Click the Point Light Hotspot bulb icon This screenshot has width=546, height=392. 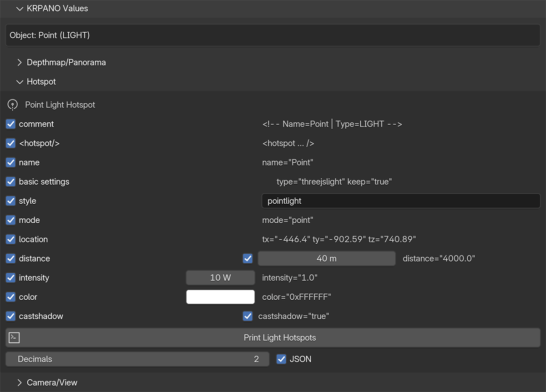(x=13, y=105)
